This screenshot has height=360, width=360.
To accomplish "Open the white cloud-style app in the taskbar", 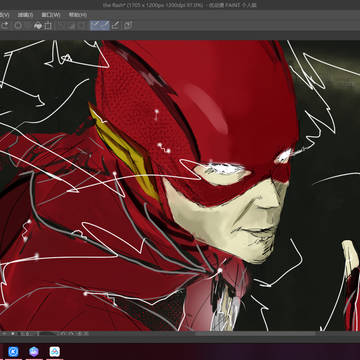I will point(55,351).
